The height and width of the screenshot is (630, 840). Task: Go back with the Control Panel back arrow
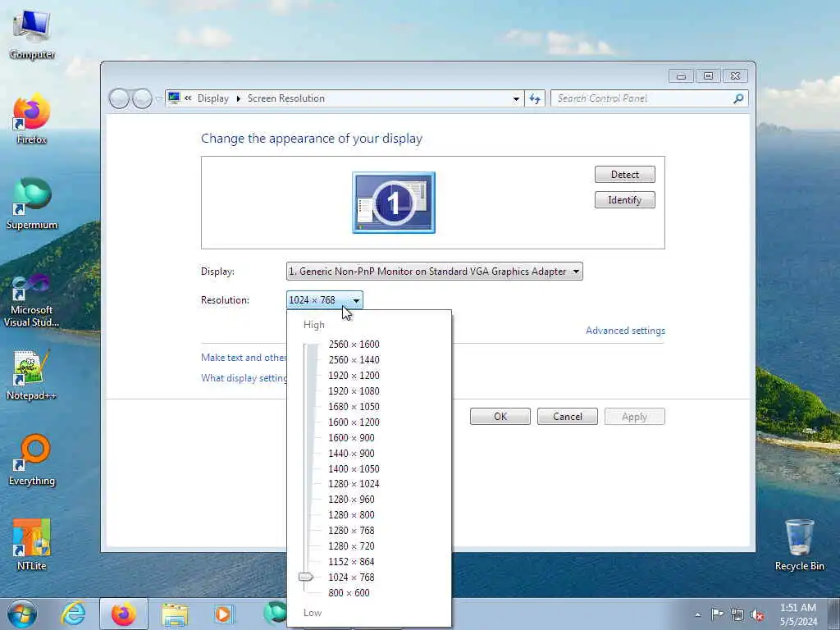[x=119, y=98]
